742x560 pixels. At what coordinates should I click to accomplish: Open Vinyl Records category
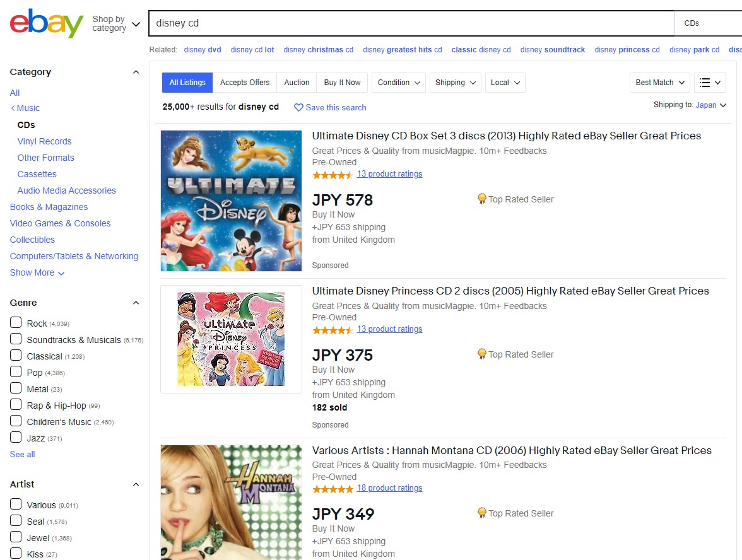click(x=44, y=141)
